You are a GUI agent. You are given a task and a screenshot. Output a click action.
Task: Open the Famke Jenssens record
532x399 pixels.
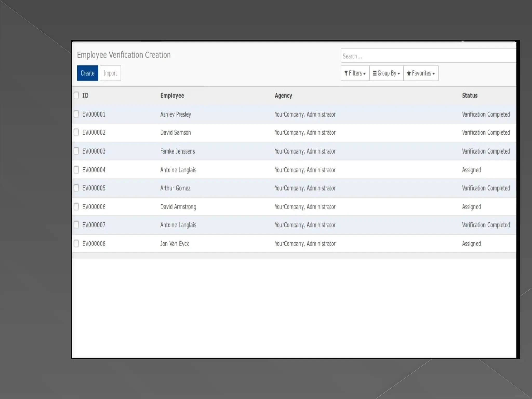pos(177,151)
